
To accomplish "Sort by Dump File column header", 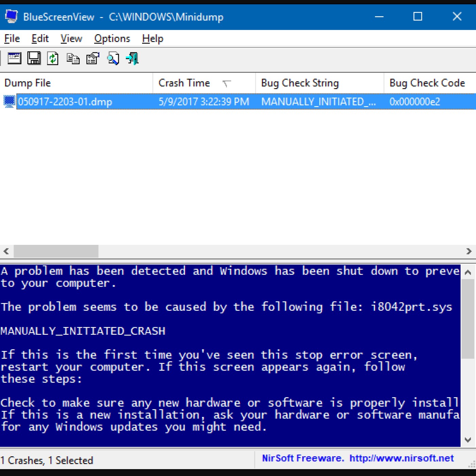I will (76, 83).
